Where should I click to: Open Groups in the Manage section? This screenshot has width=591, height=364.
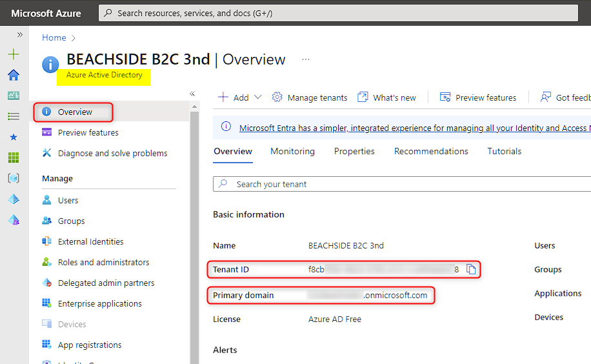click(71, 221)
